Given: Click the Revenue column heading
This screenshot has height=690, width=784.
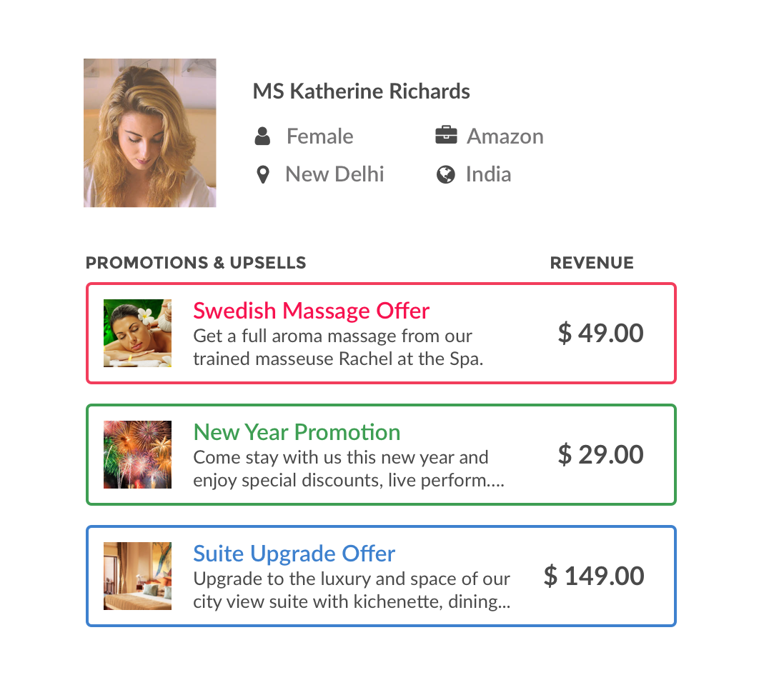Looking at the screenshot, I should (592, 263).
